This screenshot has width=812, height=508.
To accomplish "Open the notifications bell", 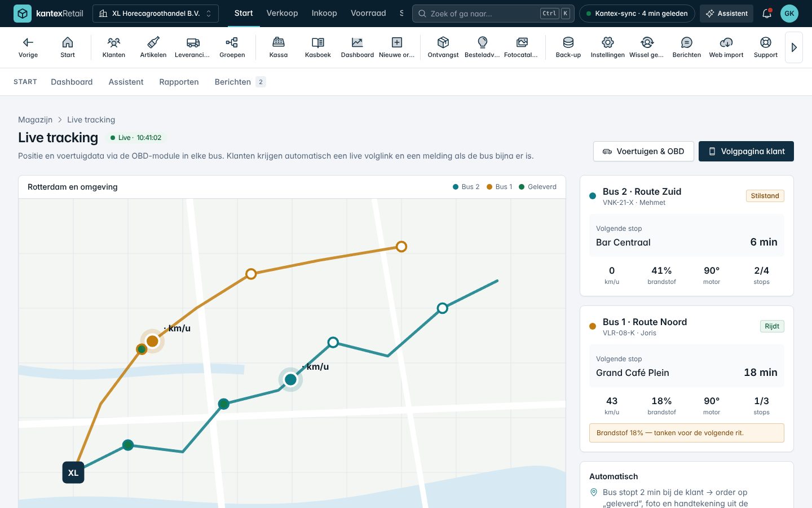I will point(767,14).
